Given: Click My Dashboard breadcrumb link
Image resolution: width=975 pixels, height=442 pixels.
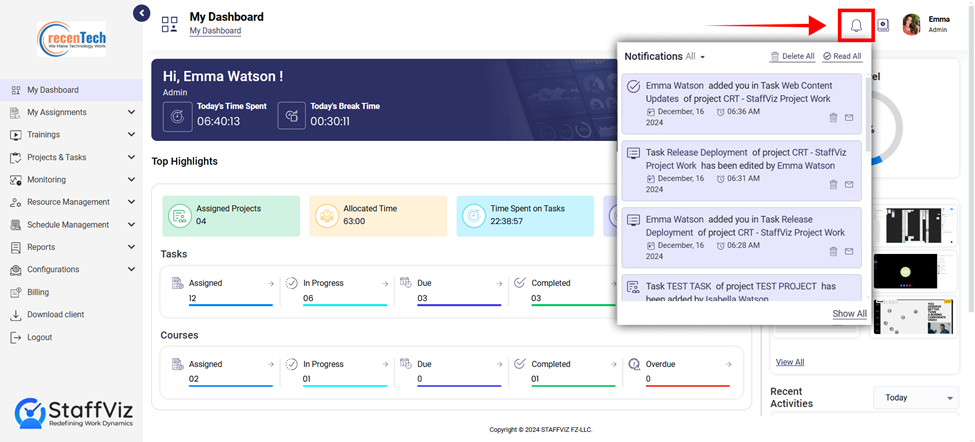Looking at the screenshot, I should click(x=215, y=30).
